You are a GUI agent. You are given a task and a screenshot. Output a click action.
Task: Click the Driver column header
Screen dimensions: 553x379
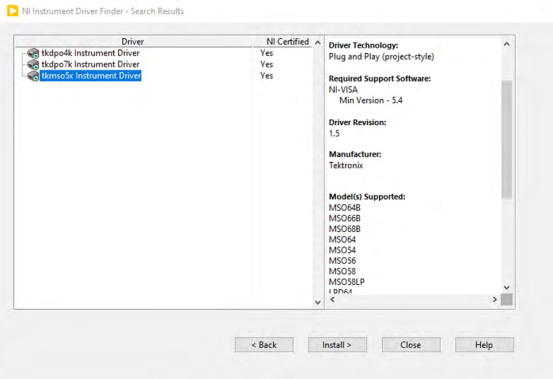[x=133, y=42]
